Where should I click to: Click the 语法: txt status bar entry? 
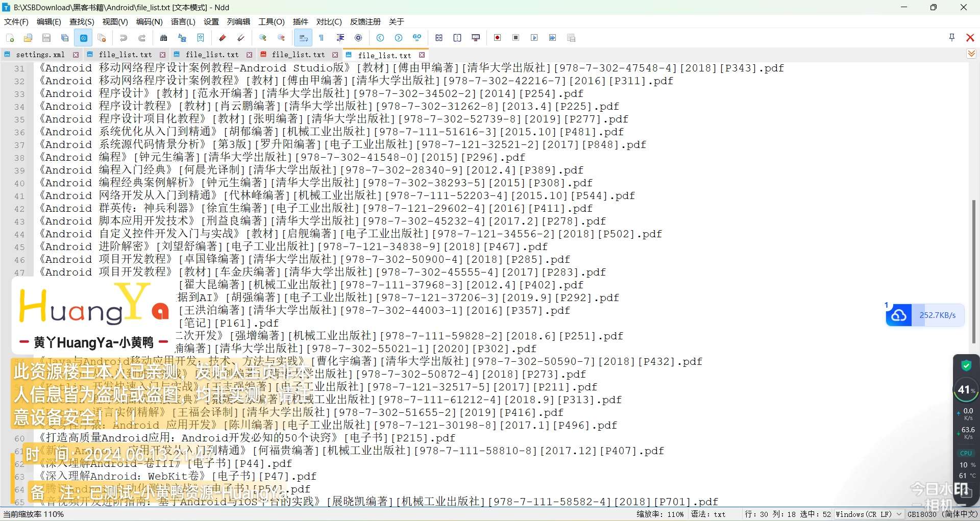[708, 514]
